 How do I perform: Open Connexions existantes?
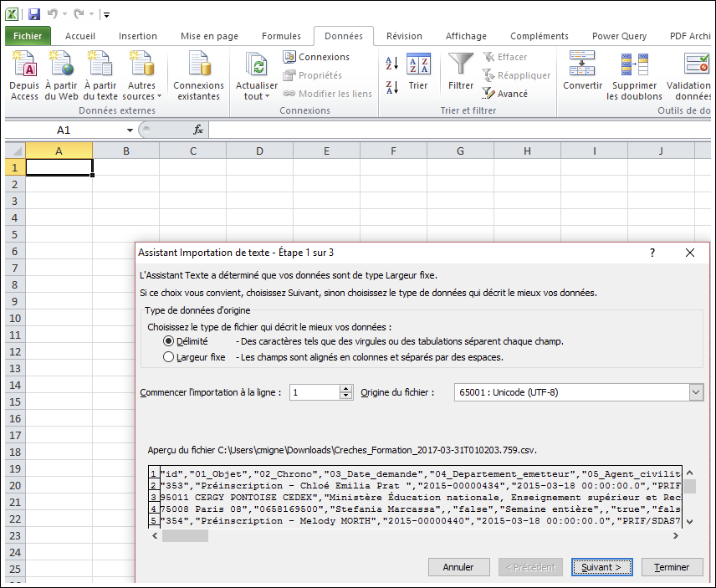click(x=198, y=75)
